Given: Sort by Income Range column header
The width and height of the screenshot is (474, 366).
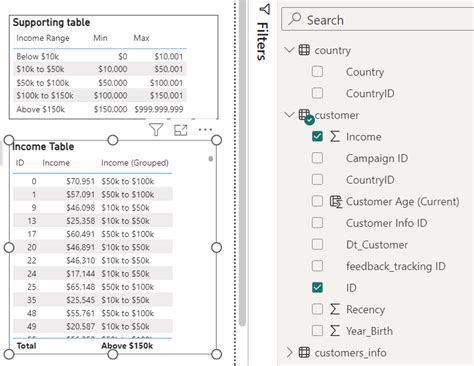Looking at the screenshot, I should point(43,38).
